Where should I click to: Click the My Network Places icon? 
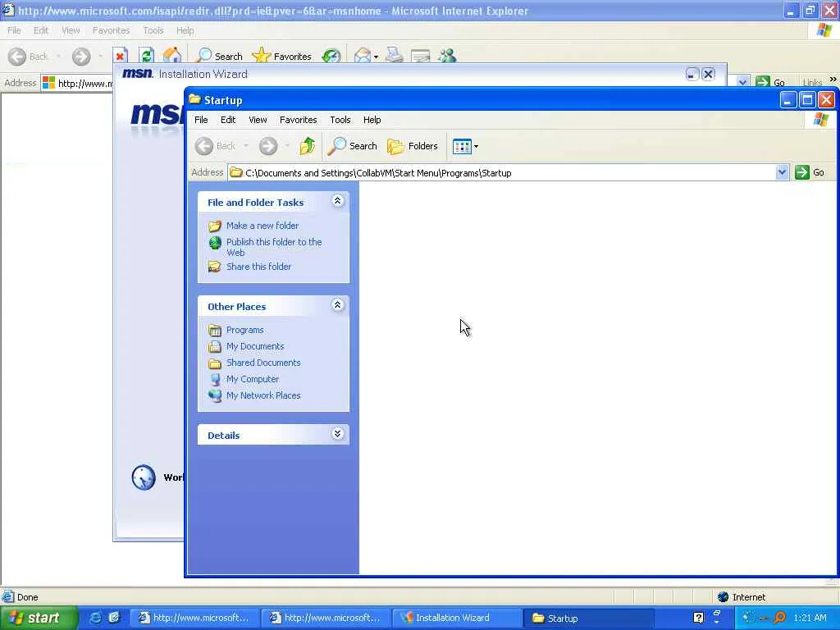215,395
